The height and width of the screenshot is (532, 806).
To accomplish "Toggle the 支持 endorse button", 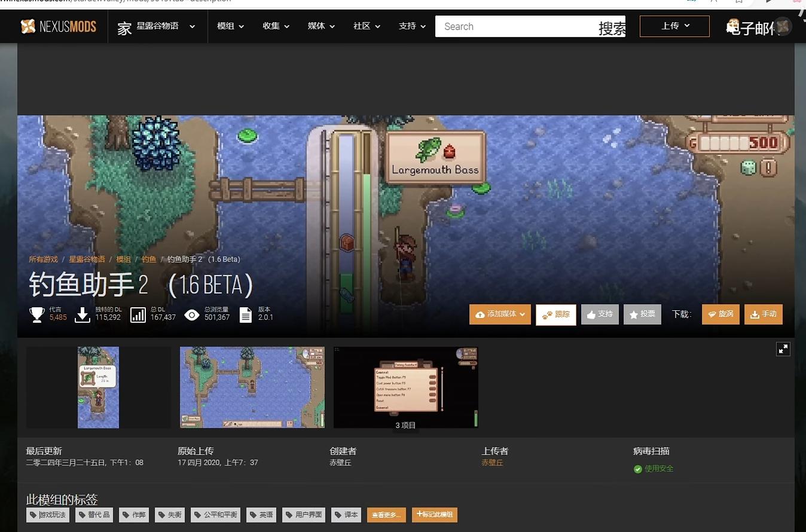I will point(599,314).
